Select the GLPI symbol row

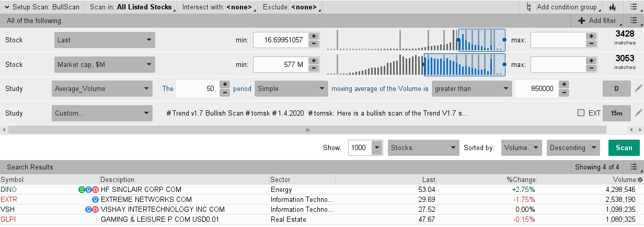point(322,219)
